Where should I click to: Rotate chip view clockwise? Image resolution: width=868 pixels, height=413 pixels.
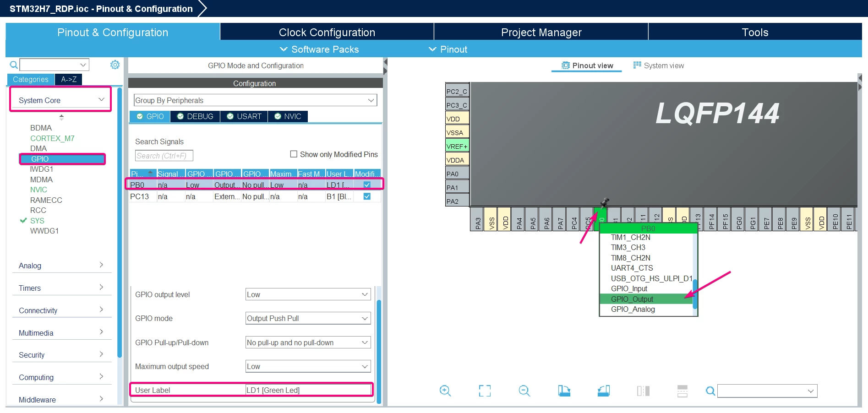[564, 391]
